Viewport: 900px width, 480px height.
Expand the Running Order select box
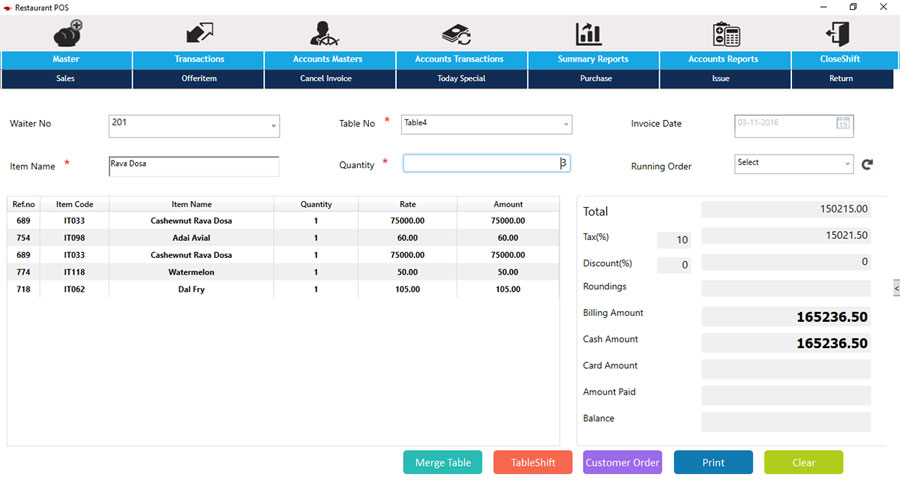(x=847, y=164)
